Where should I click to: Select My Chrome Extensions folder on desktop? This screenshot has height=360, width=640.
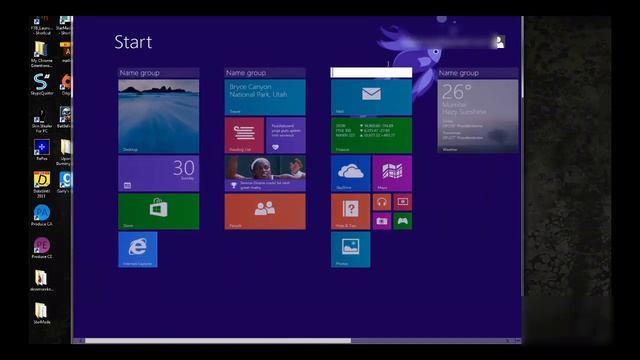(x=41, y=54)
